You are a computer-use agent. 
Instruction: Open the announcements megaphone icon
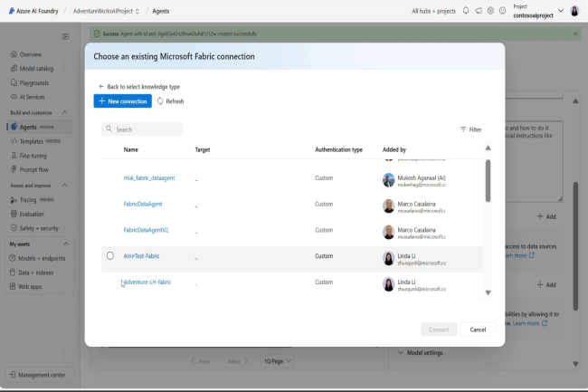click(x=479, y=11)
